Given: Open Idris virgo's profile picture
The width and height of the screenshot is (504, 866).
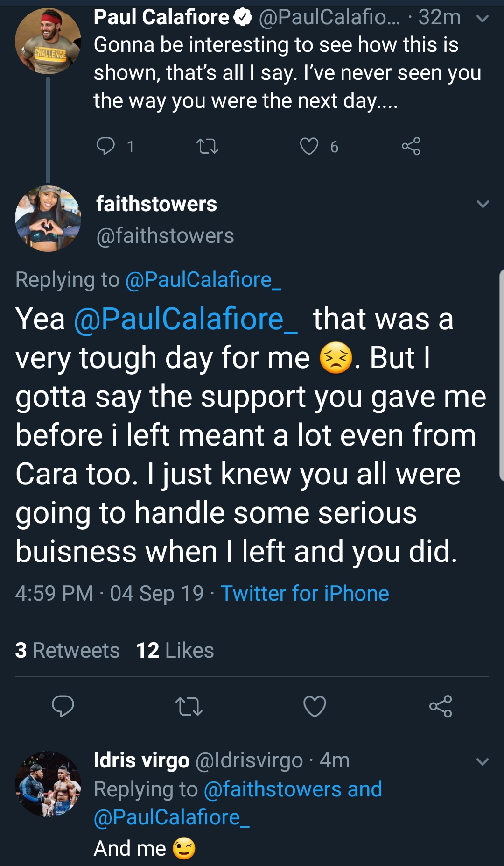Looking at the screenshot, I should tap(48, 784).
